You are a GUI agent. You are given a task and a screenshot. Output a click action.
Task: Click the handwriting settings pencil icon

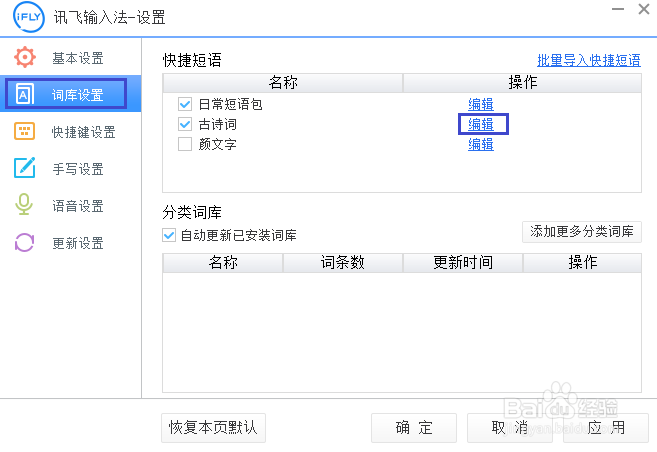point(24,169)
